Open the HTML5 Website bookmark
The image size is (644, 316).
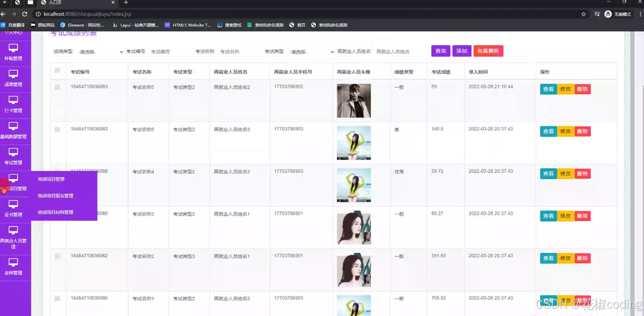point(188,25)
